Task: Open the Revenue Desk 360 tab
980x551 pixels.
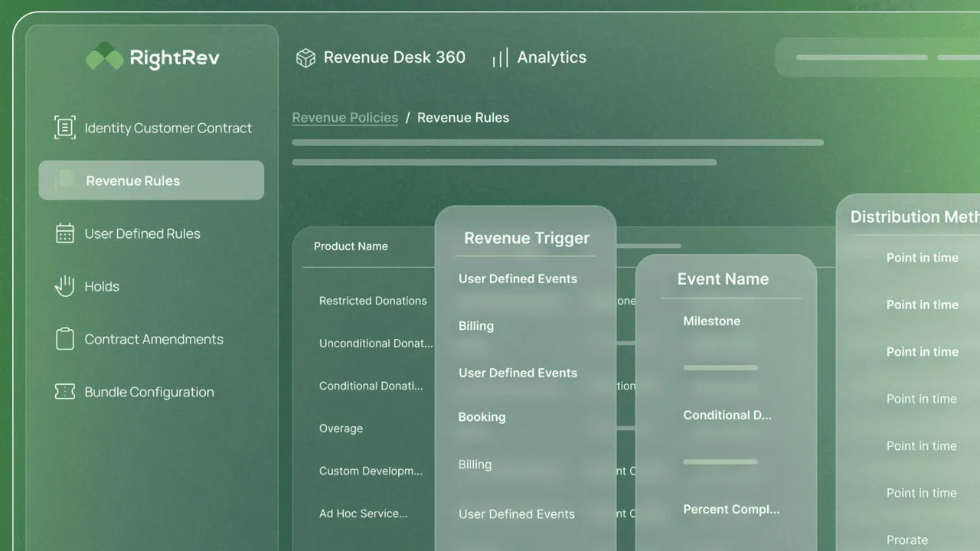Action: pyautogui.click(x=381, y=57)
